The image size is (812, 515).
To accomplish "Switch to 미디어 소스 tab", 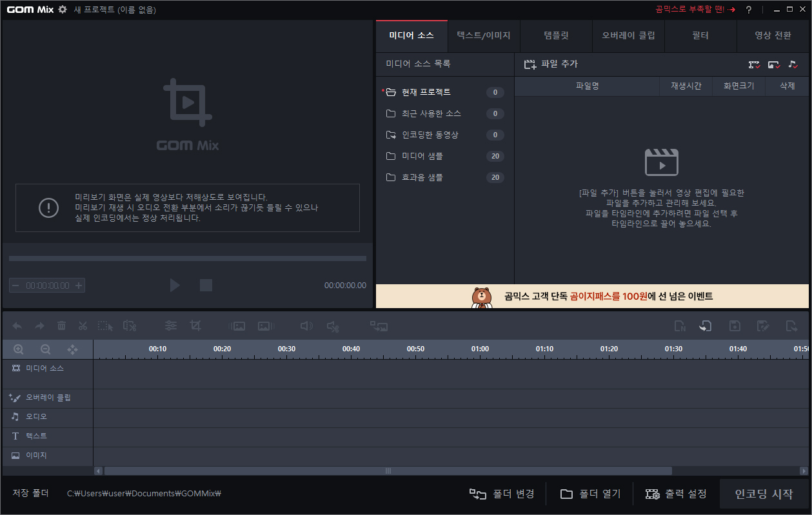I will tap(411, 36).
